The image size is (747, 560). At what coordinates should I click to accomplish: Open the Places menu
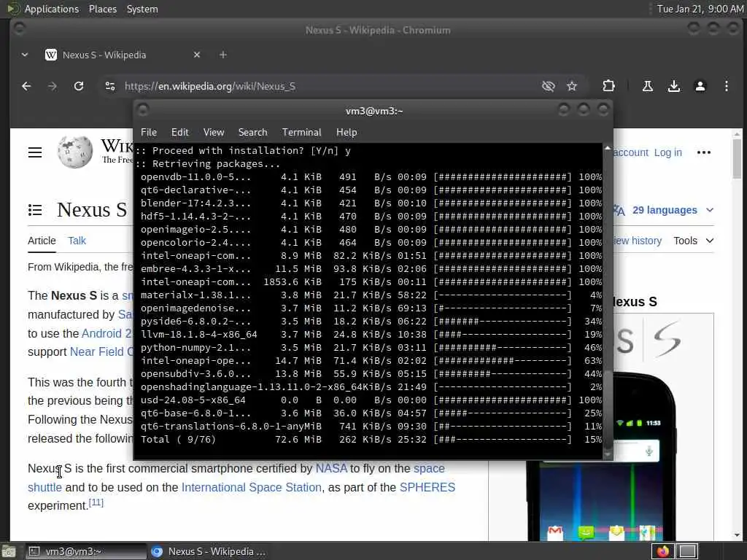102,9
